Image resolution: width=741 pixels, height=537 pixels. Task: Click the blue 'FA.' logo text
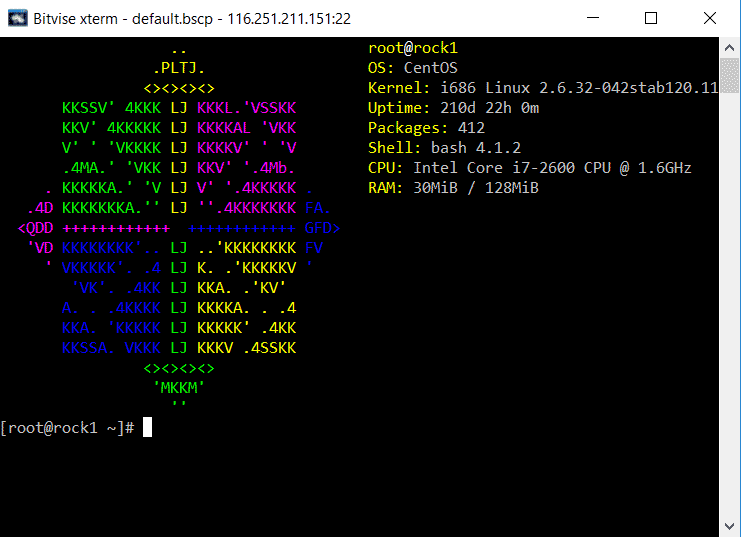[318, 208]
